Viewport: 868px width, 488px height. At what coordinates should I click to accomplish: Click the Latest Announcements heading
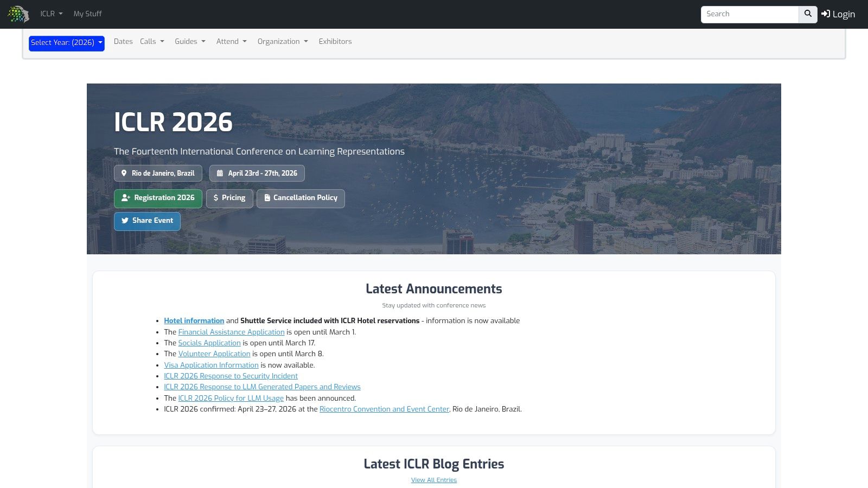click(434, 289)
